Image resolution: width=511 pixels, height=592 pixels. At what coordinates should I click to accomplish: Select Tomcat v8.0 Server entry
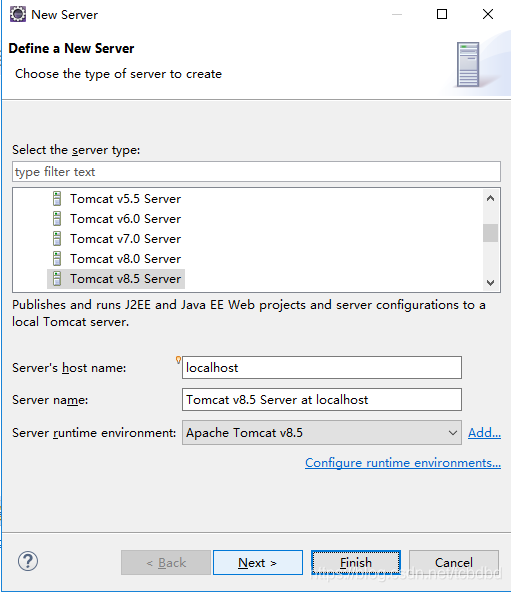125,259
